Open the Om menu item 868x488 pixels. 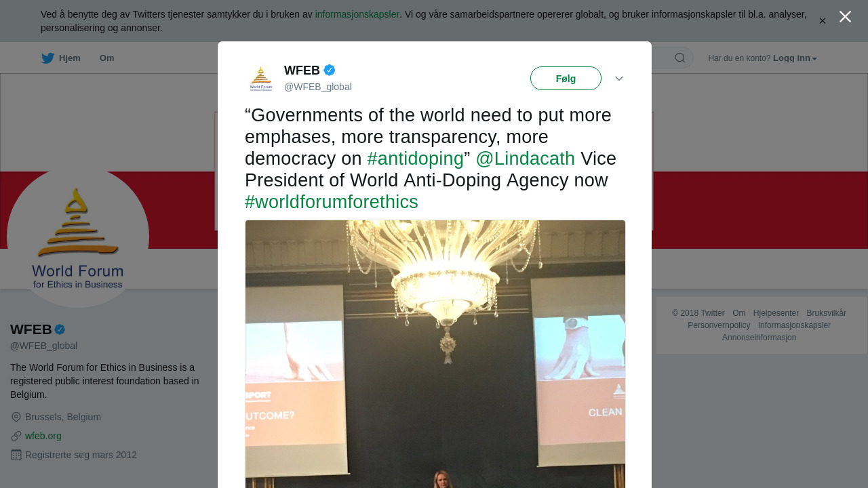[106, 58]
